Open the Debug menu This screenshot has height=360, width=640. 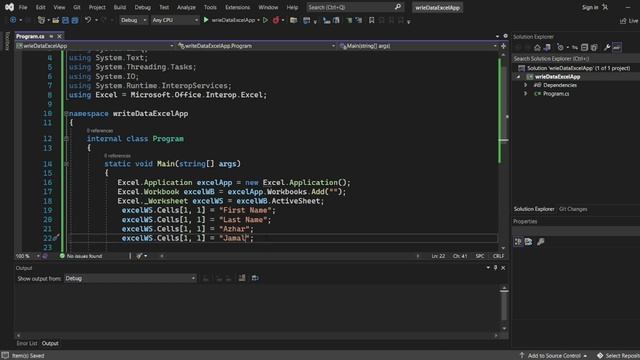pos(142,7)
